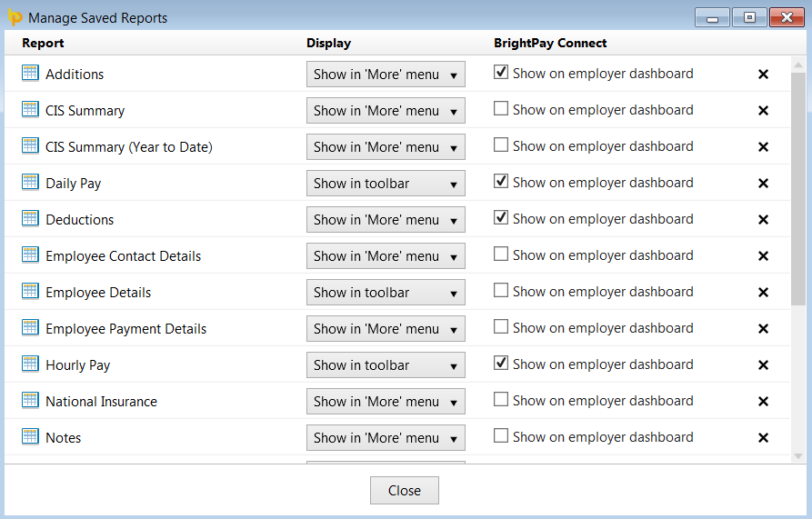Enable employer dashboard for CIS Summary

tap(501, 108)
